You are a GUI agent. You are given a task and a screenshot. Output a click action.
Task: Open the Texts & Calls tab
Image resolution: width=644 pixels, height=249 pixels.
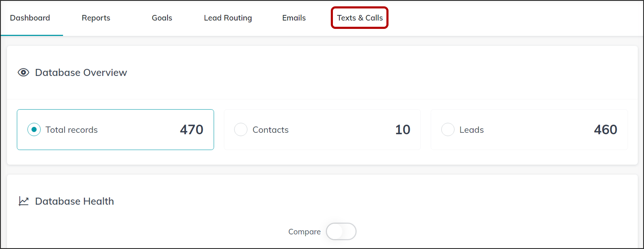tap(360, 18)
